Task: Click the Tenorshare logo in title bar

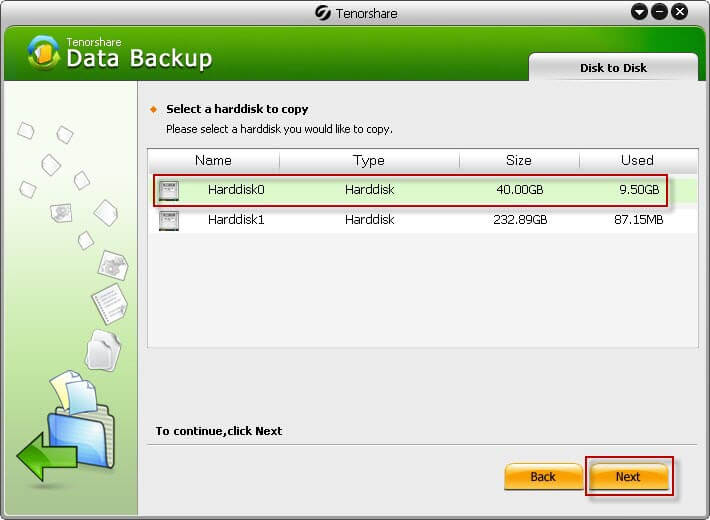Action: click(x=322, y=13)
